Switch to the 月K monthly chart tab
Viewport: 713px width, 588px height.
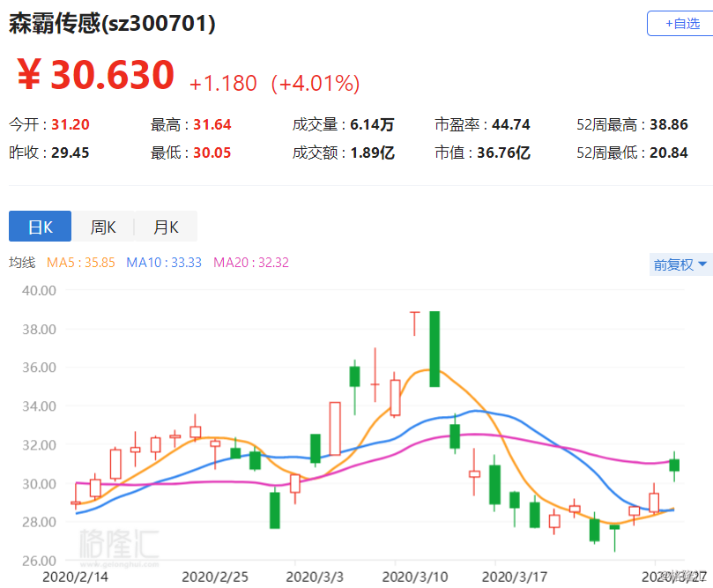point(166,227)
